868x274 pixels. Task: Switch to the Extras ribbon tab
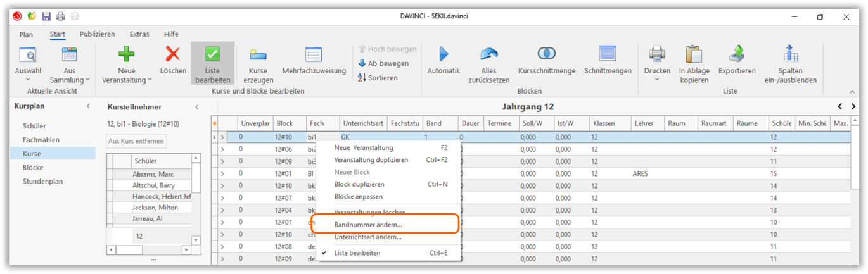[139, 34]
